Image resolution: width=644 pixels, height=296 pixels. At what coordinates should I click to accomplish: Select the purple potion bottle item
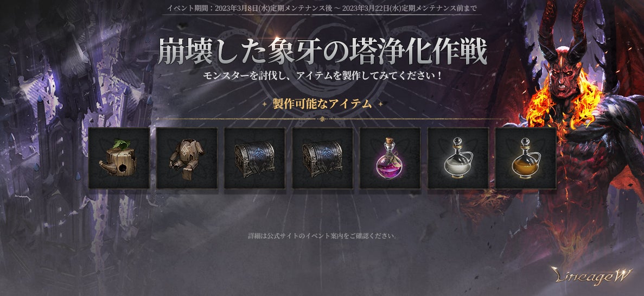[390, 158]
